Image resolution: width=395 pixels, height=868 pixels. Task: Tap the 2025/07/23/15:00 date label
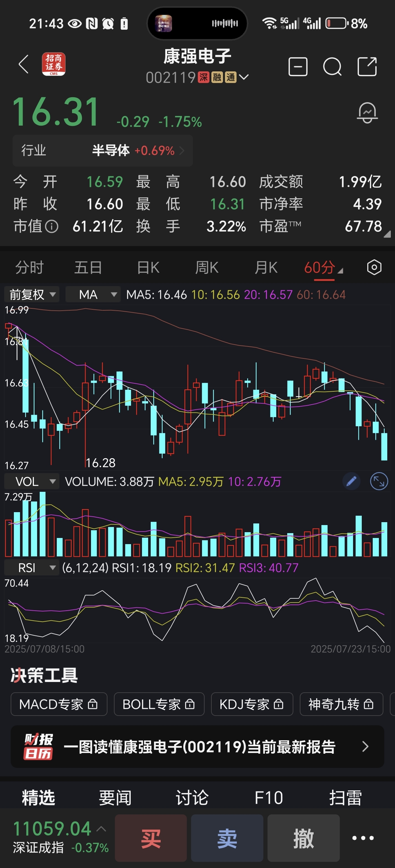tap(350, 649)
